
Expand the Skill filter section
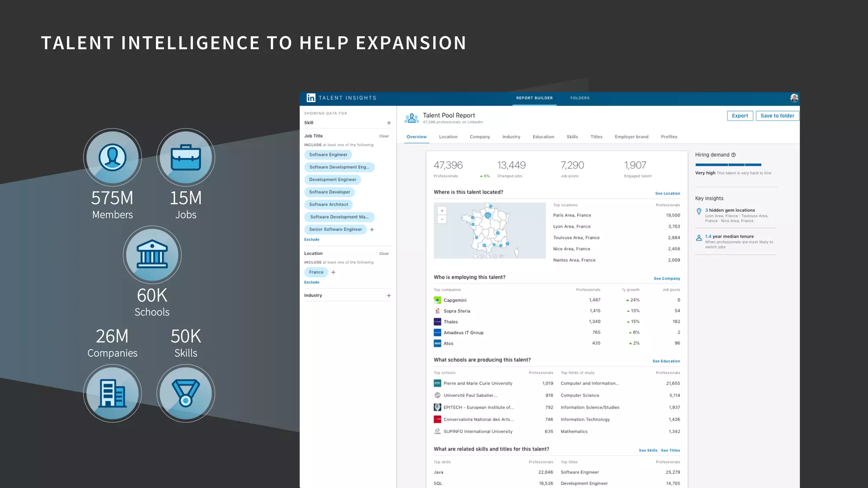tap(389, 123)
